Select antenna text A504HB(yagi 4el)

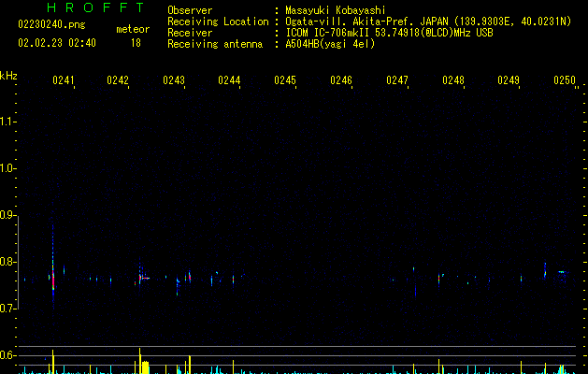pos(330,44)
